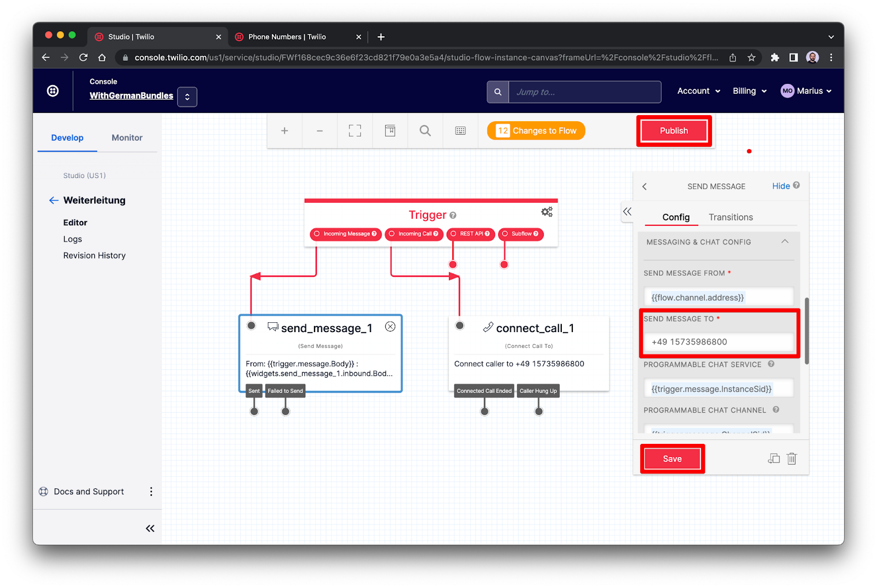This screenshot has width=877, height=588.
Task: Open the Transitions tab
Action: pos(731,217)
